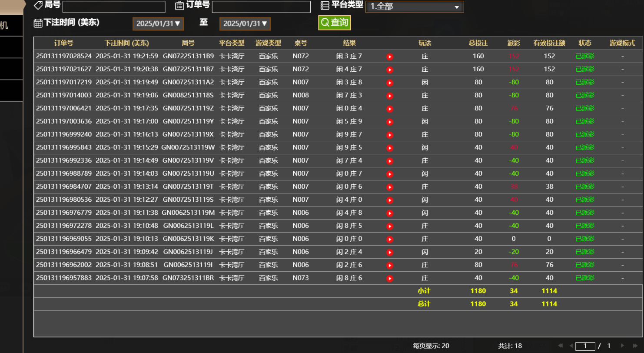
Task: Play replay for round GN0082513118S
Action: 390,96
